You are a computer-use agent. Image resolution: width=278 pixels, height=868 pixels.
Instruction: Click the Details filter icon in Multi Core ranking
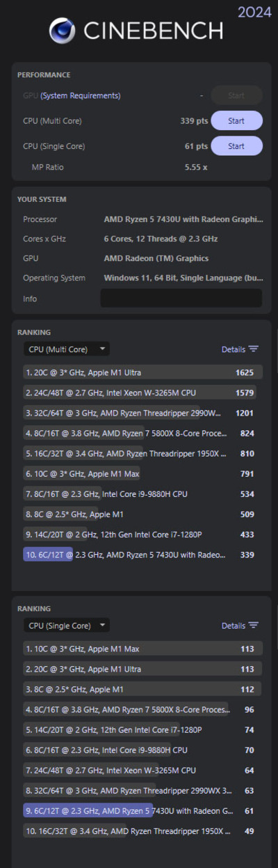click(254, 349)
